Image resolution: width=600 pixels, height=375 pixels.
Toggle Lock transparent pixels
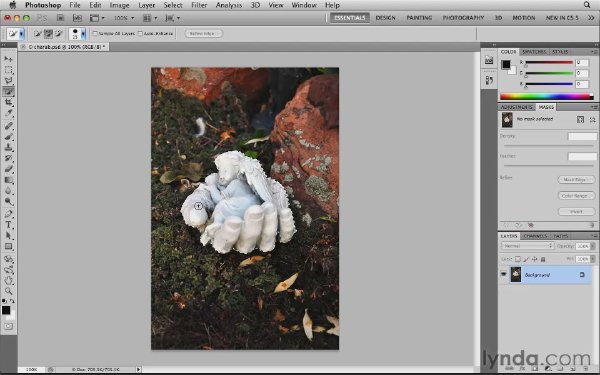click(517, 259)
